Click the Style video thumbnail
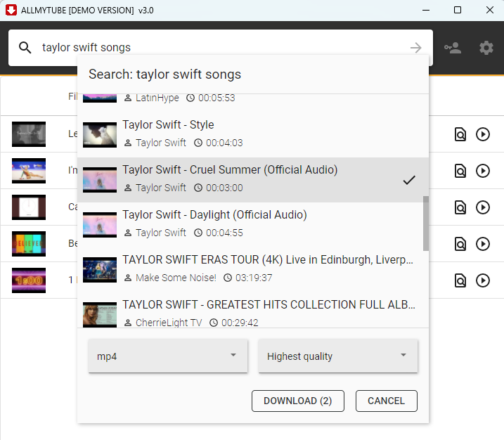Image resolution: width=504 pixels, height=440 pixels. pyautogui.click(x=100, y=135)
